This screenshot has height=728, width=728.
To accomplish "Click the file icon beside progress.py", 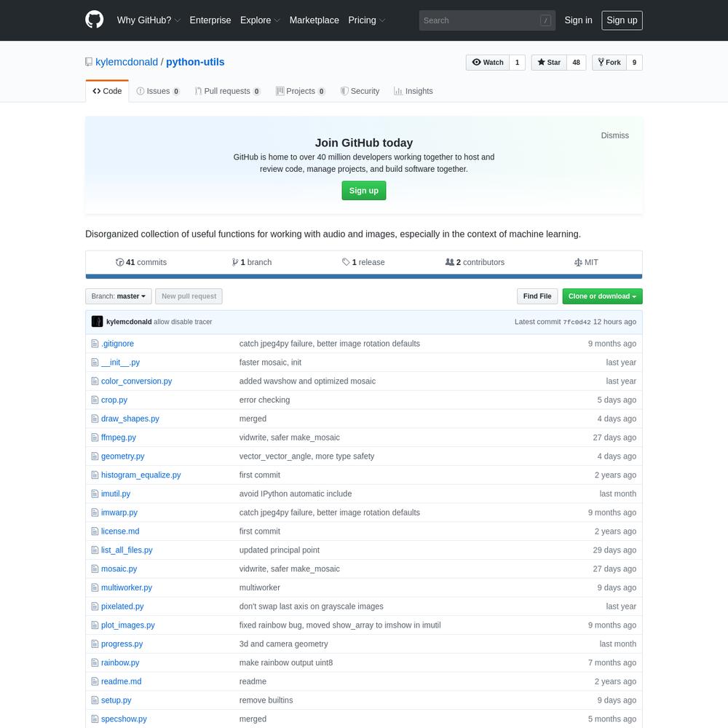I will pos(95,644).
